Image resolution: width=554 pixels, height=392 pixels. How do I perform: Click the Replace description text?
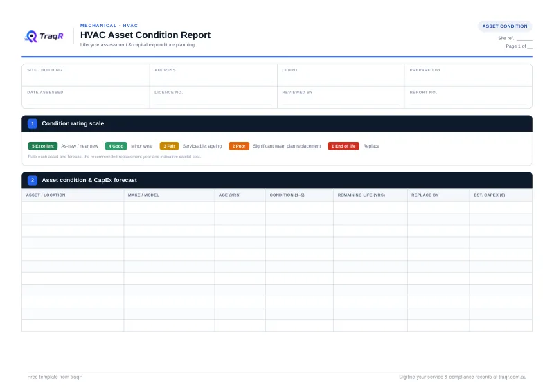(x=371, y=146)
